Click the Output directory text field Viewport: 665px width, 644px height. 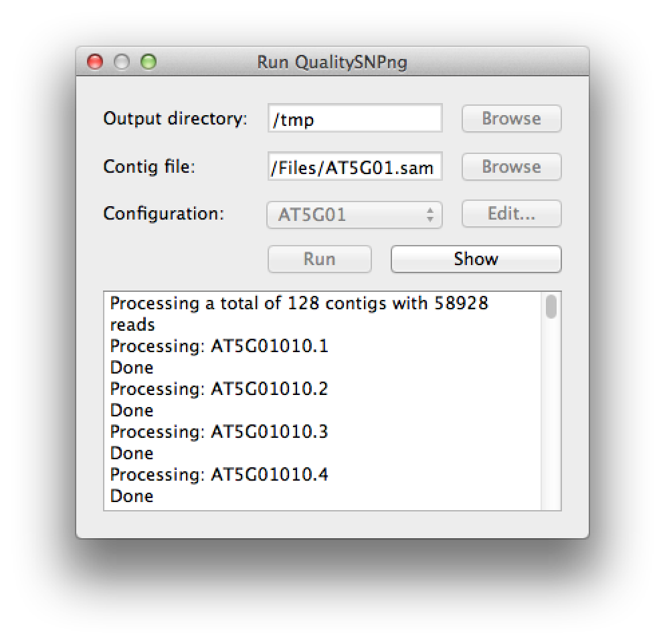(x=355, y=118)
